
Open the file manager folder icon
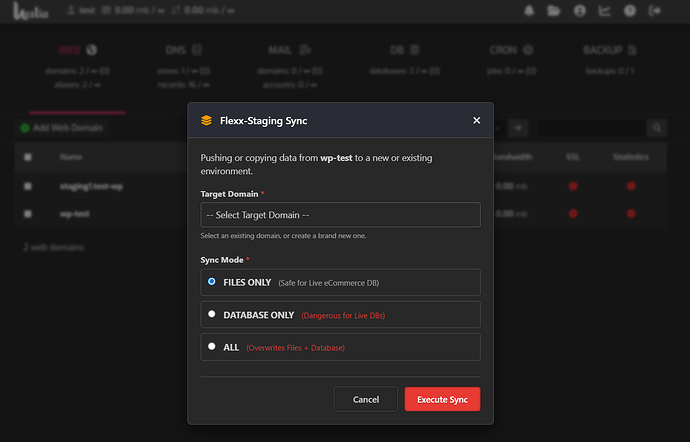tap(555, 11)
